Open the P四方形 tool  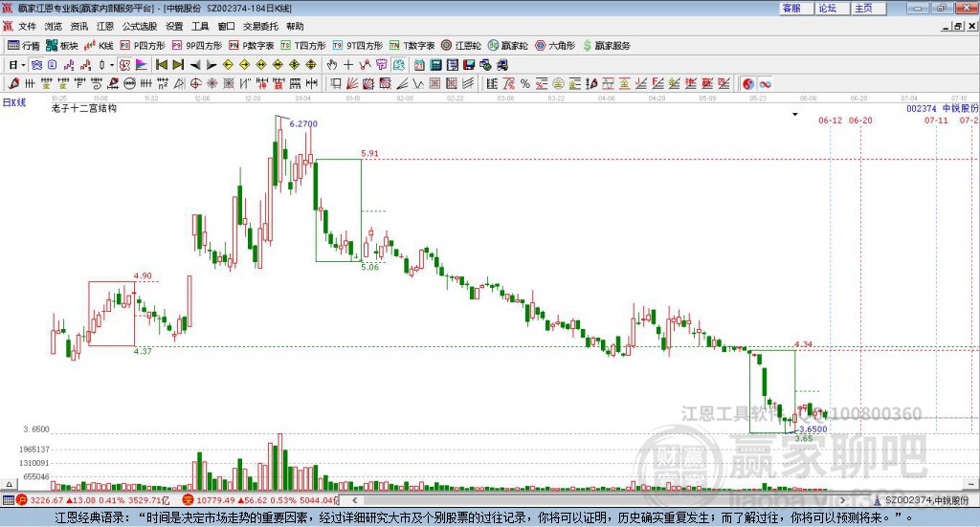143,46
